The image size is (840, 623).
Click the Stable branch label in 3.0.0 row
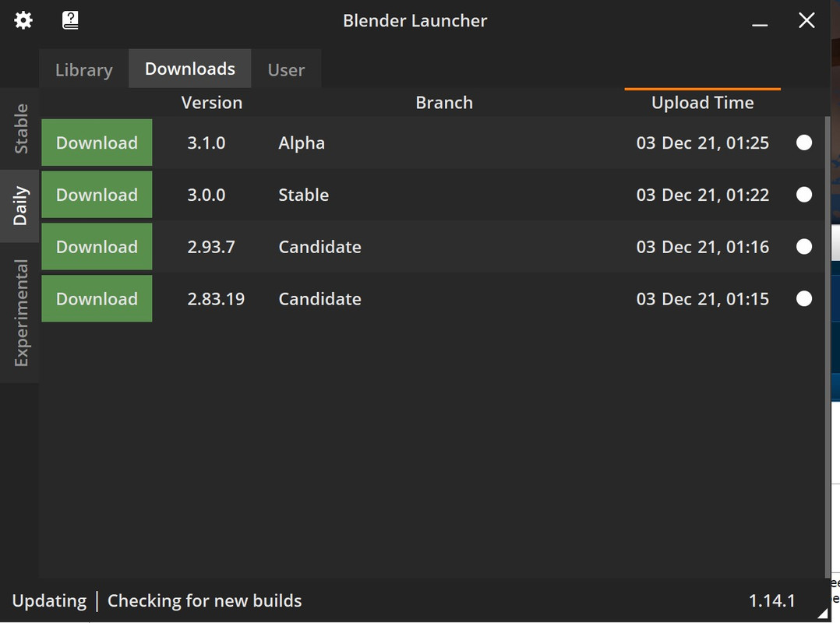click(304, 195)
